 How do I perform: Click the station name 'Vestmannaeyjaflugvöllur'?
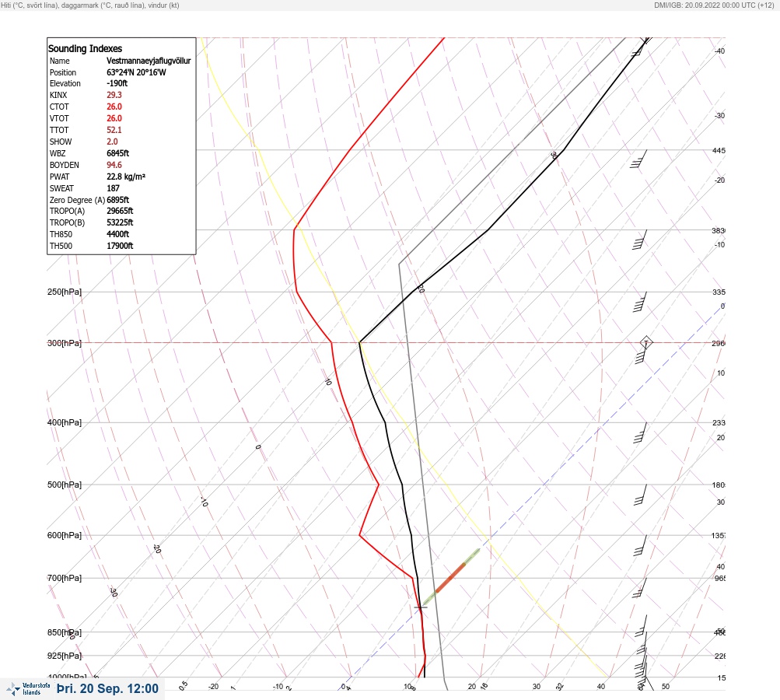tap(149, 61)
